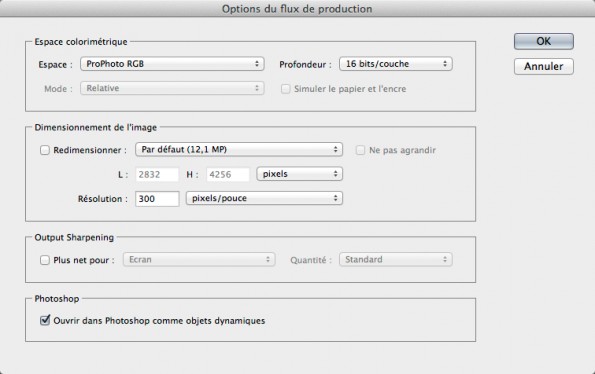This screenshot has height=374, width=595.
Task: Open the disabled Mode dropdown showing Relative
Action: [172, 88]
